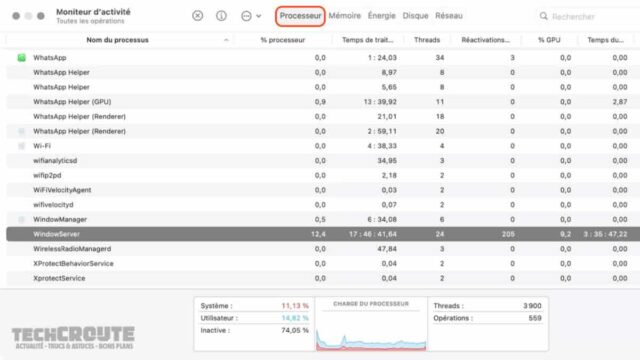Switch to the Réseau tab
The image size is (640, 360).
[449, 16]
